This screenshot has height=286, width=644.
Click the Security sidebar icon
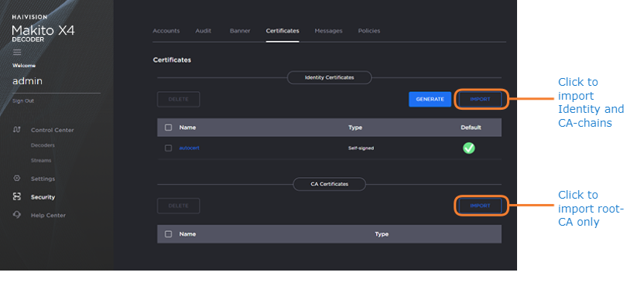(x=17, y=196)
